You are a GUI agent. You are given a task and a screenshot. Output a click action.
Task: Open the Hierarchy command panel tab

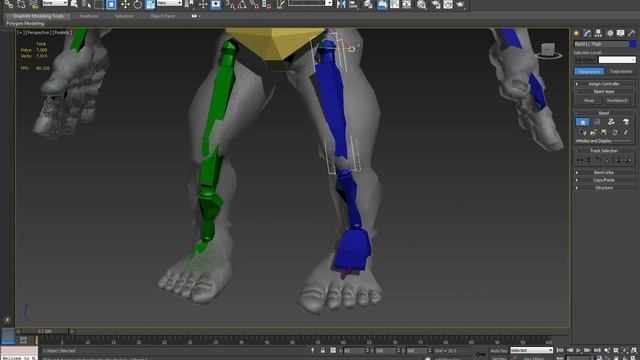(598, 33)
